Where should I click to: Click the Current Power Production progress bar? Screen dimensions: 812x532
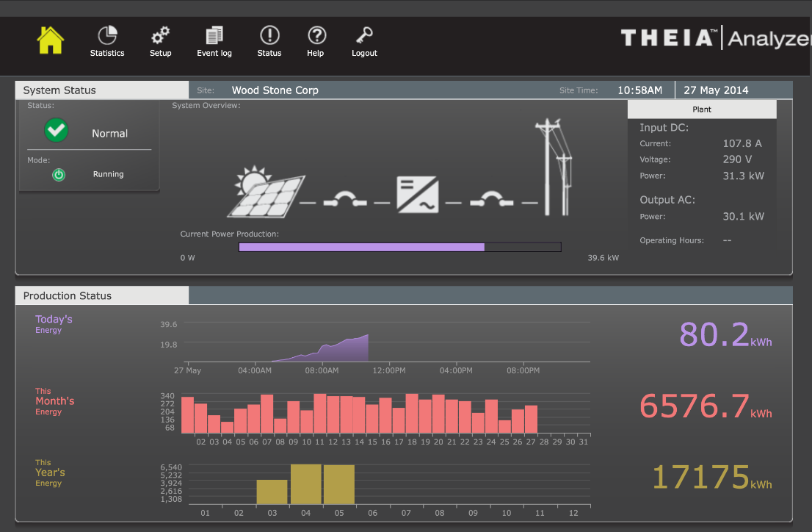(x=399, y=248)
